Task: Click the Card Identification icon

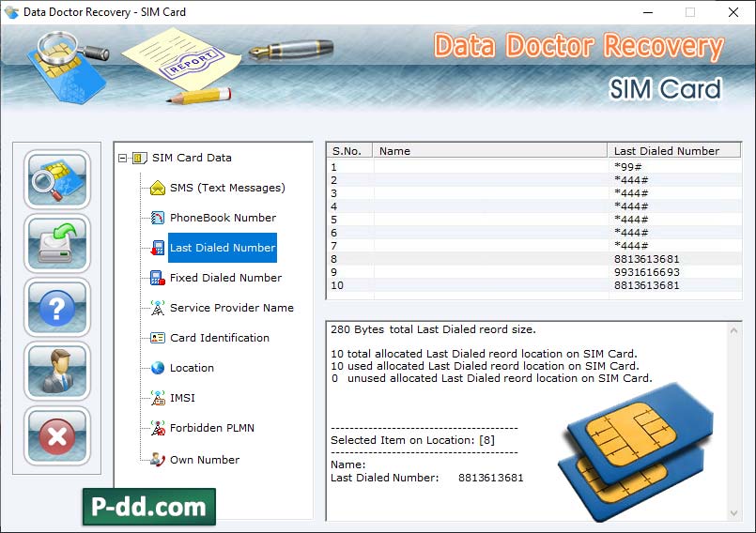Action: coord(158,338)
